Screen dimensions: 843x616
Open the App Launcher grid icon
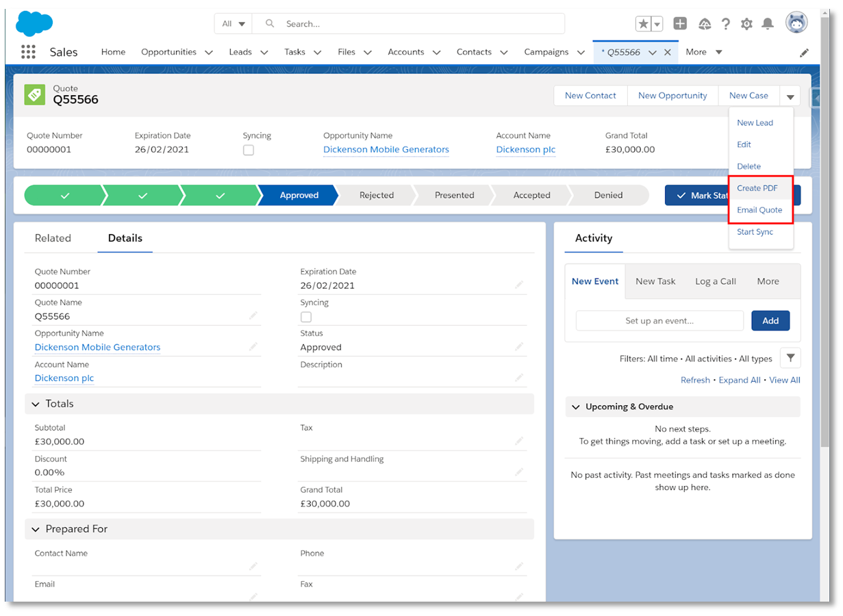coord(28,52)
